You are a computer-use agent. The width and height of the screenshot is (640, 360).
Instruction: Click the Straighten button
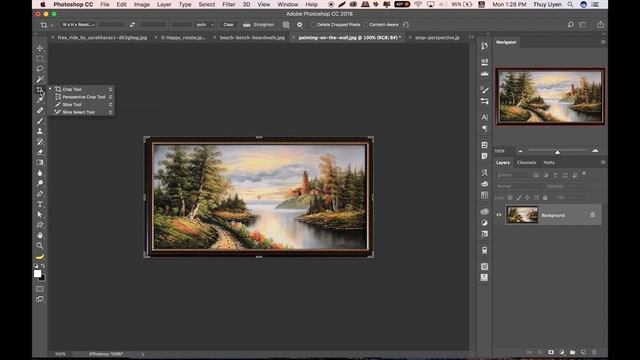click(259, 24)
